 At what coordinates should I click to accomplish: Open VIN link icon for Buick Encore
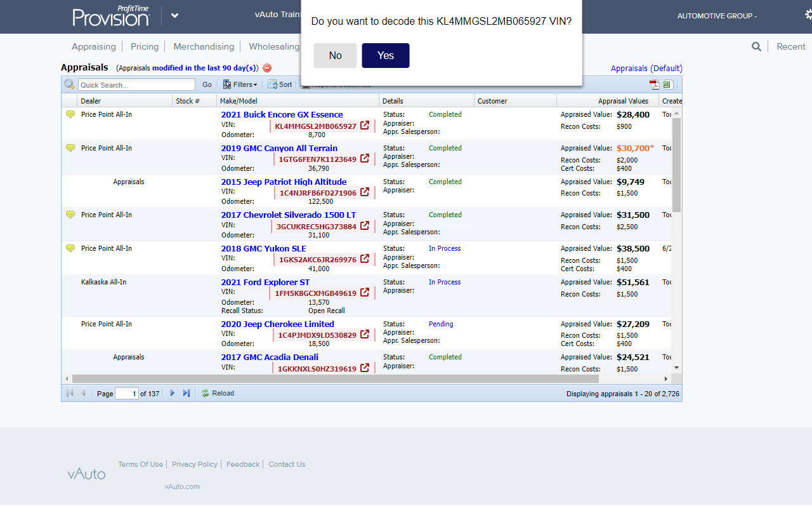365,126
